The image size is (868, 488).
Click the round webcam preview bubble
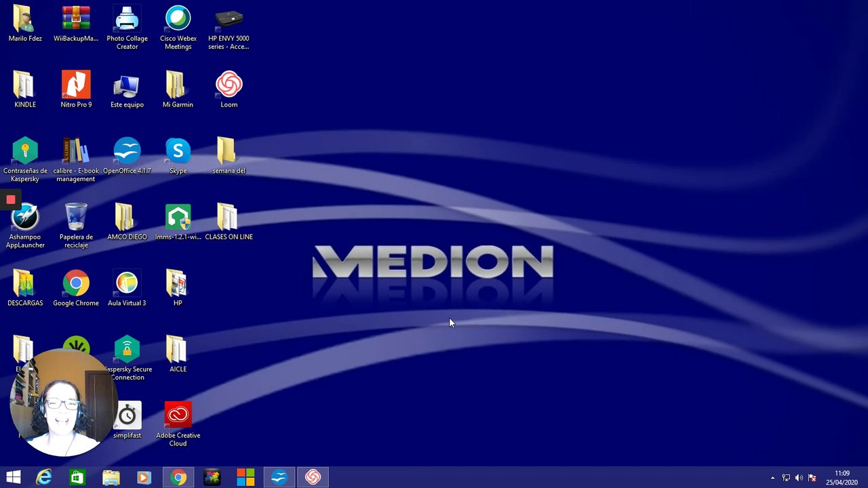(64, 403)
